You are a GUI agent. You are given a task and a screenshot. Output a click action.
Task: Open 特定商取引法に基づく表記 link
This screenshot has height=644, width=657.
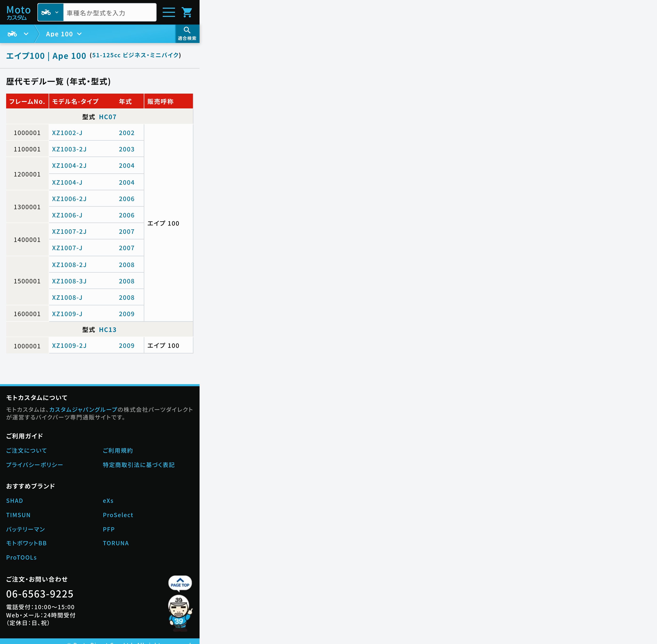139,465
